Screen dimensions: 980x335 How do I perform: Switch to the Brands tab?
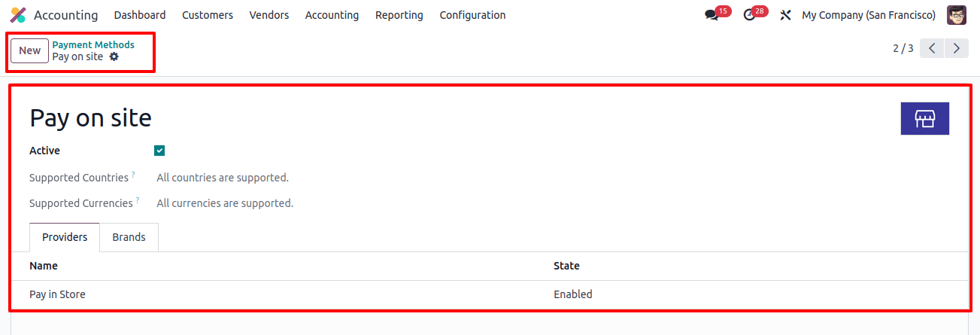(x=129, y=237)
